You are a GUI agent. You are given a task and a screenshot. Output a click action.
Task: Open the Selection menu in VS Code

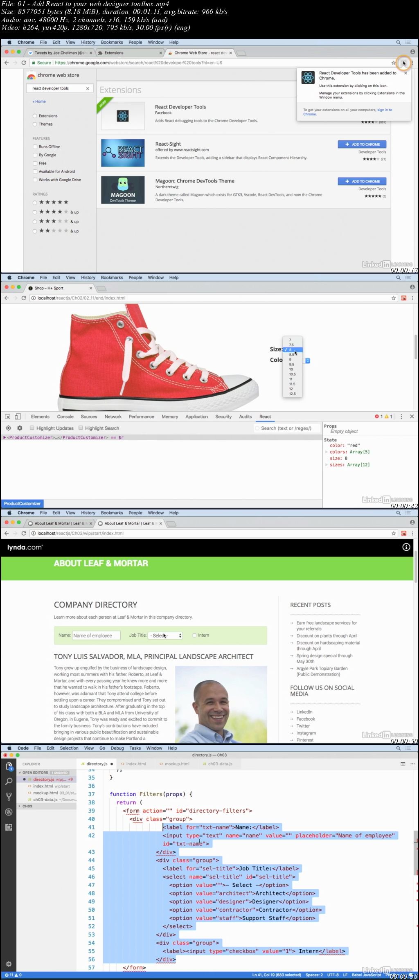(x=69, y=748)
